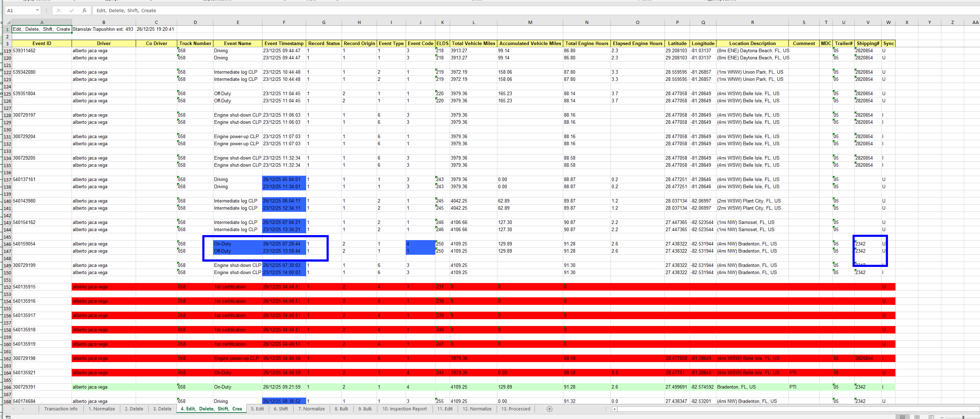The width and height of the screenshot is (980, 419).
Task: Select the 6. Shift sheet tab
Action: pyautogui.click(x=281, y=409)
